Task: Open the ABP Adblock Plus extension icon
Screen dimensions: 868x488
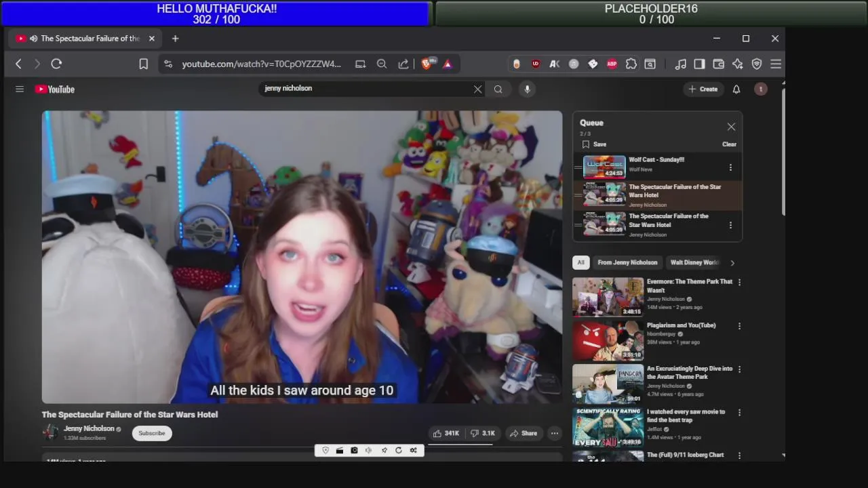Action: pyautogui.click(x=612, y=64)
